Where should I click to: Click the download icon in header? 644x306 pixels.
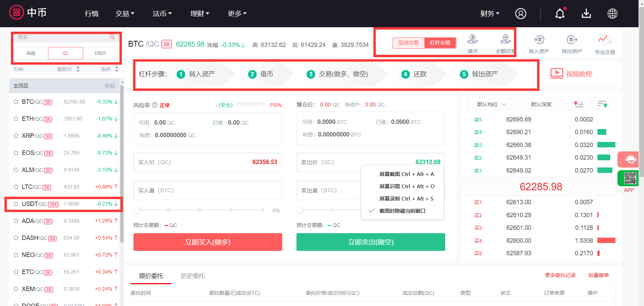[586, 14]
